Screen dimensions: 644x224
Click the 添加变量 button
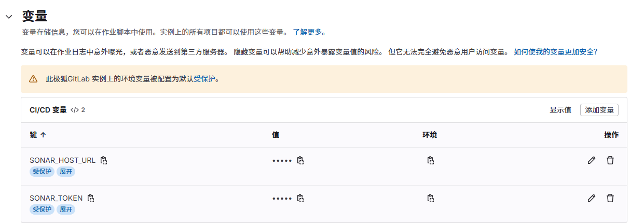coord(599,110)
